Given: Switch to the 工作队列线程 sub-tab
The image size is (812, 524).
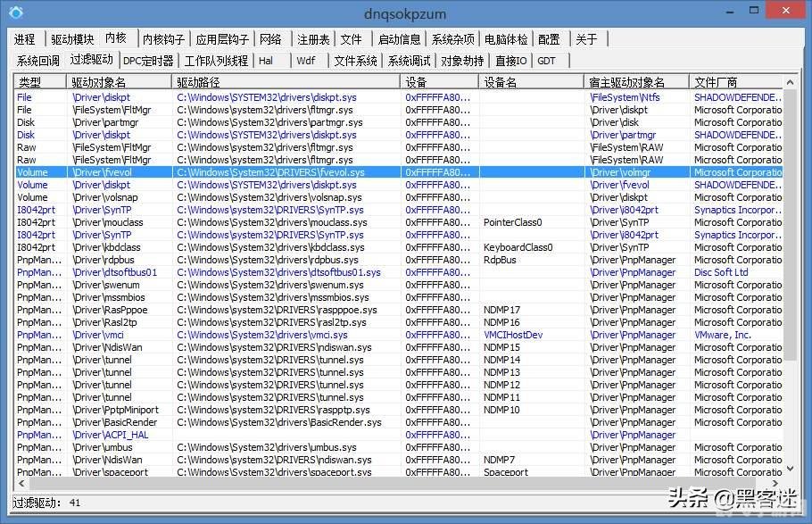Looking at the screenshot, I should click(x=216, y=61).
